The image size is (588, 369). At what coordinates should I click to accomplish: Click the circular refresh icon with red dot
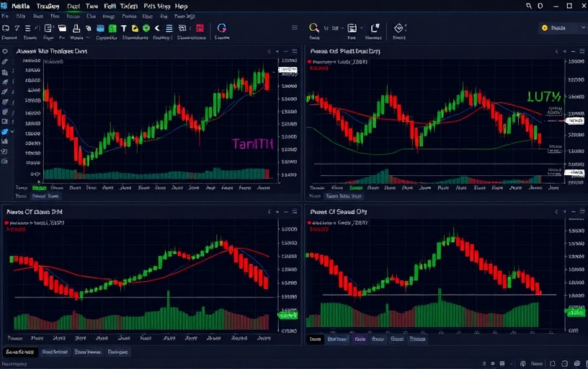pyautogui.click(x=222, y=28)
